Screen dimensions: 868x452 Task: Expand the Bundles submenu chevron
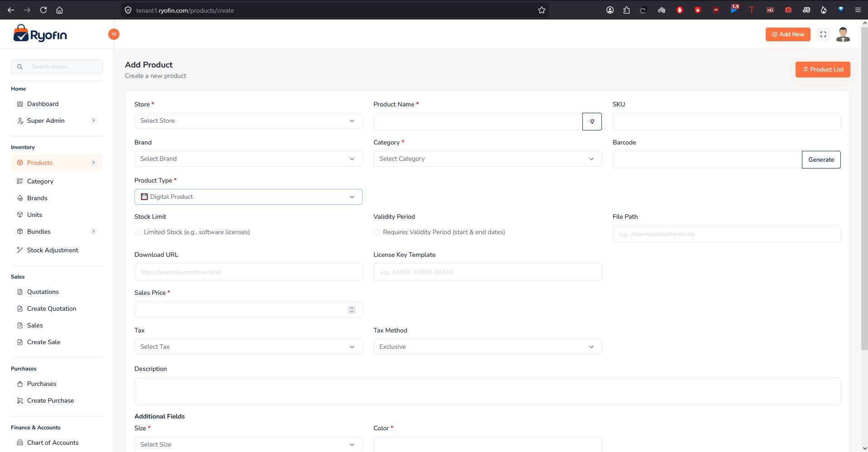pyautogui.click(x=94, y=231)
